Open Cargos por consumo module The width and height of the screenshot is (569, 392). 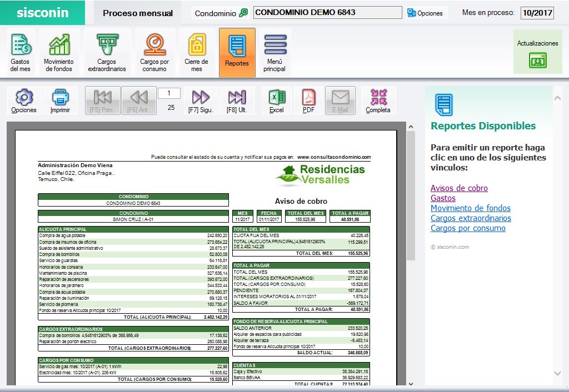tap(154, 53)
